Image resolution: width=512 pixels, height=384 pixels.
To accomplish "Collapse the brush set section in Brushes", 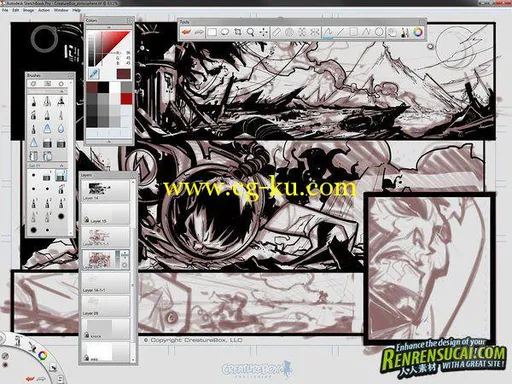I will [x=61, y=166].
